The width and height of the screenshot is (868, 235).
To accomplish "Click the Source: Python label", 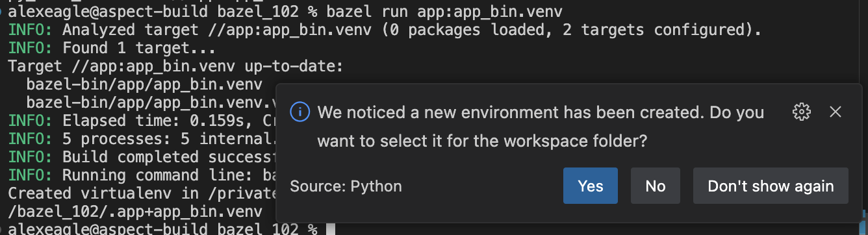I will 346,186.
